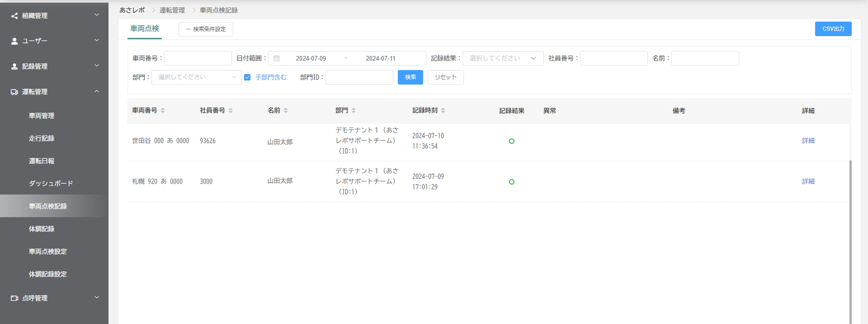The image size is (868, 324).
Task: Select the 車両点検 tab
Action: 145,29
